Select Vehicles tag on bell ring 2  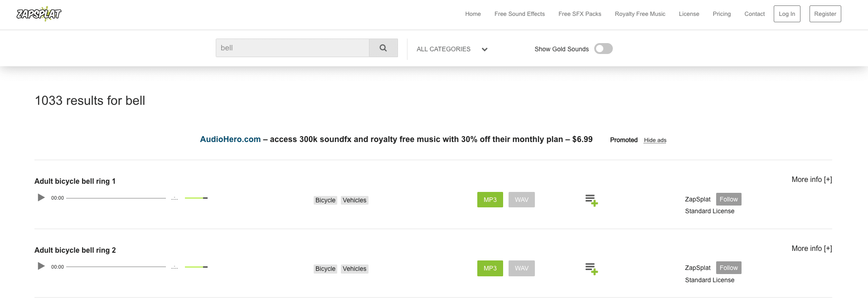(354, 269)
